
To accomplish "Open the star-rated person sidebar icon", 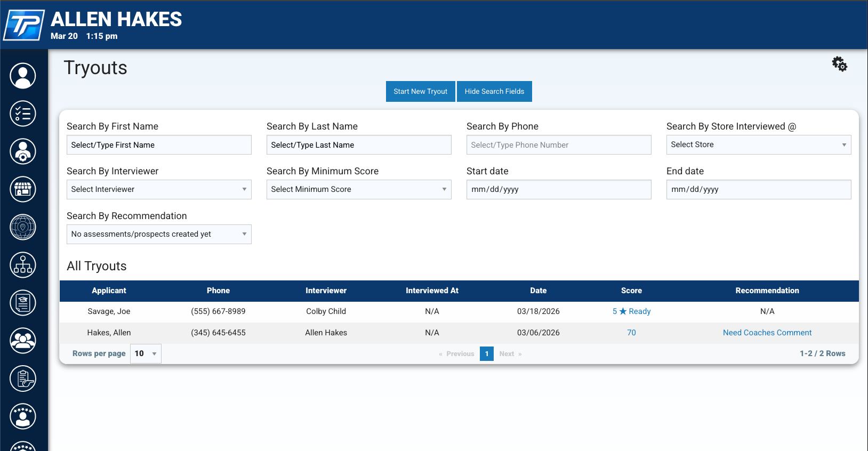I will 23,416.
